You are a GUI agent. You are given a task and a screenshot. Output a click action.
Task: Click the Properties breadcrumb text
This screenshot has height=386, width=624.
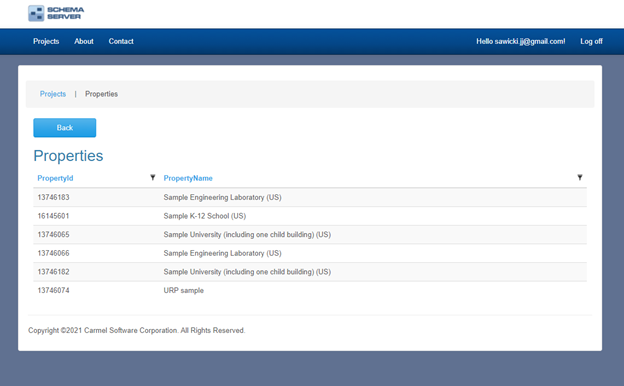click(x=101, y=94)
